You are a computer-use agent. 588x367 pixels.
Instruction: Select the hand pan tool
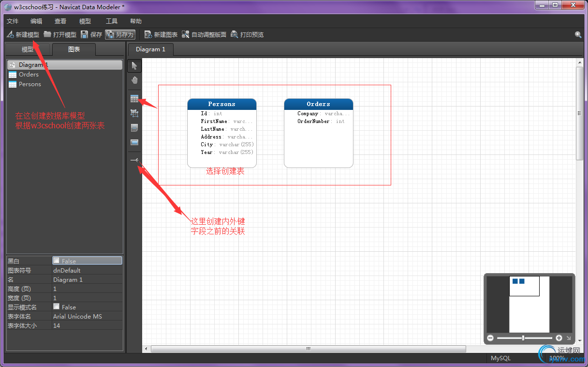click(x=134, y=80)
